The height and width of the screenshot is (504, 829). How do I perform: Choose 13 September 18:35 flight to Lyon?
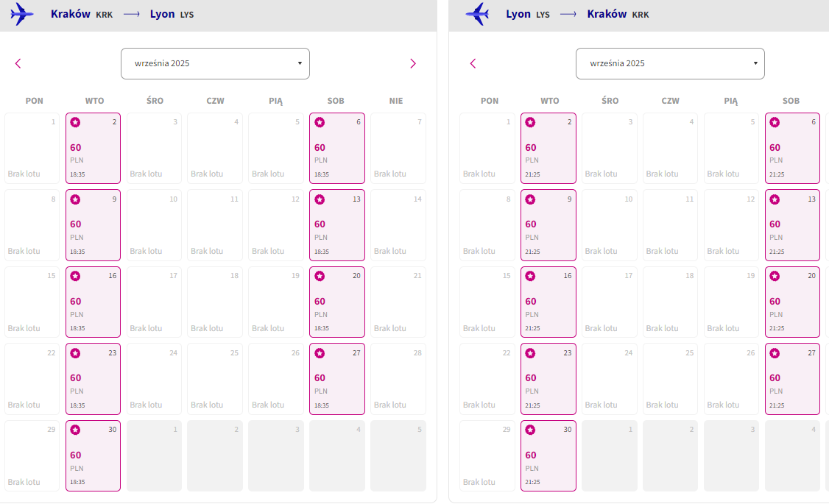[337, 225]
